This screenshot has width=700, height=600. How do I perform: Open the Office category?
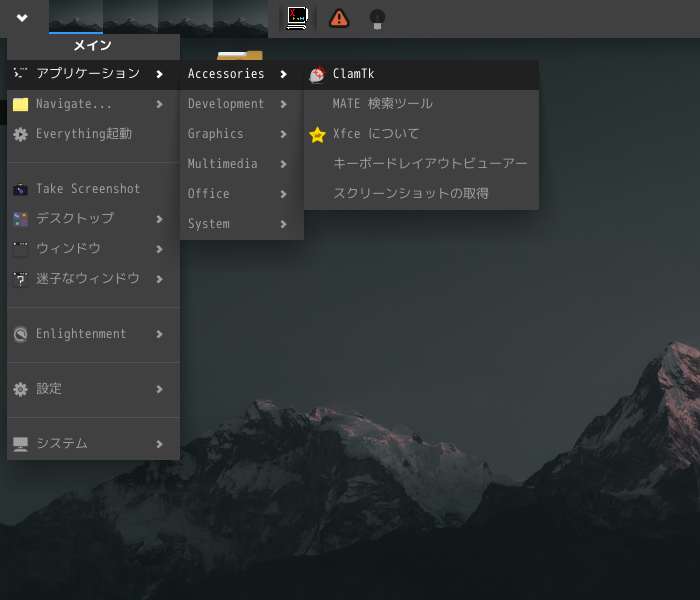pyautogui.click(x=242, y=194)
